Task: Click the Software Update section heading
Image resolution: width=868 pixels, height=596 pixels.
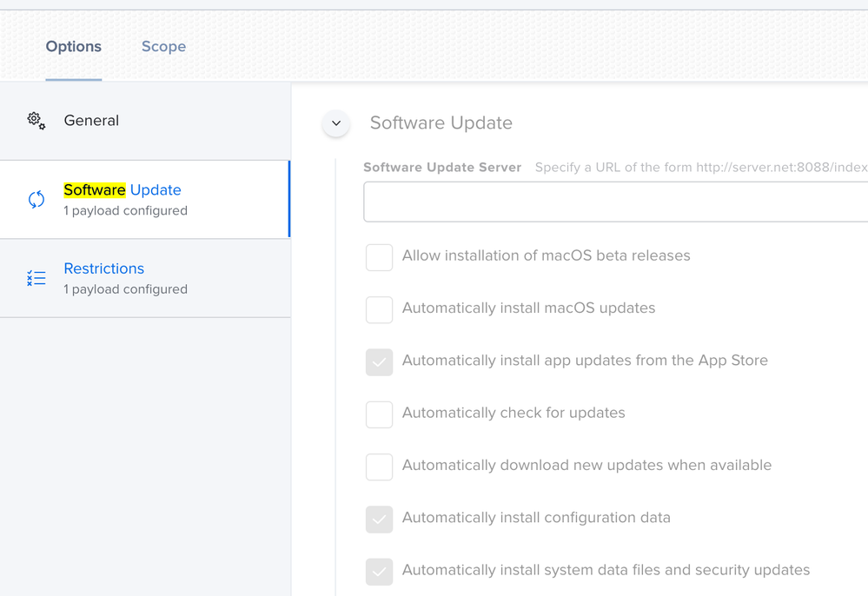Action: 441,123
